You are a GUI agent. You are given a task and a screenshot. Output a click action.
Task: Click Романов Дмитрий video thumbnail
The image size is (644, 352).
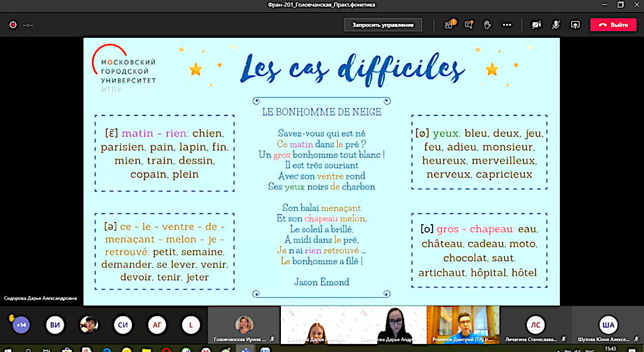(x=462, y=323)
